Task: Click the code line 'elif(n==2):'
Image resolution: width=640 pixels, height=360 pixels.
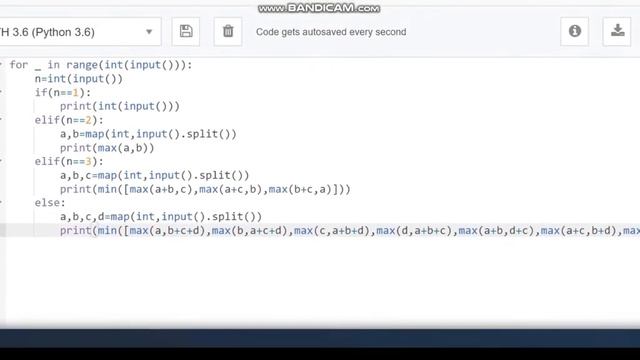Action: coord(69,120)
